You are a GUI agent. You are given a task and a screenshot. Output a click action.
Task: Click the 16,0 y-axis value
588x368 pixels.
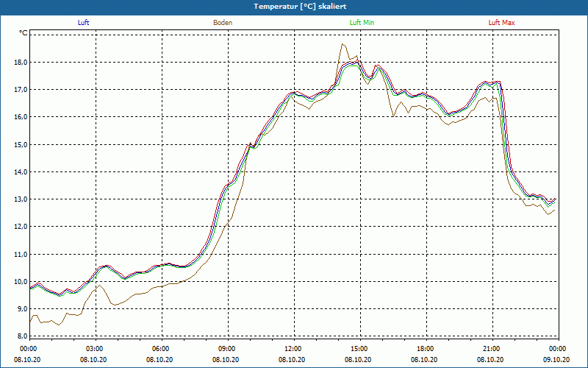pyautogui.click(x=21, y=117)
